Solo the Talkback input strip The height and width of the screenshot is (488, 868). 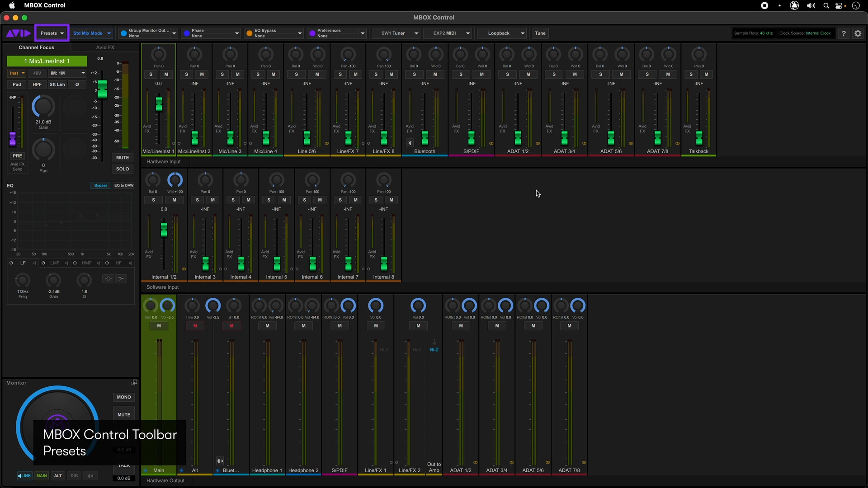click(691, 75)
